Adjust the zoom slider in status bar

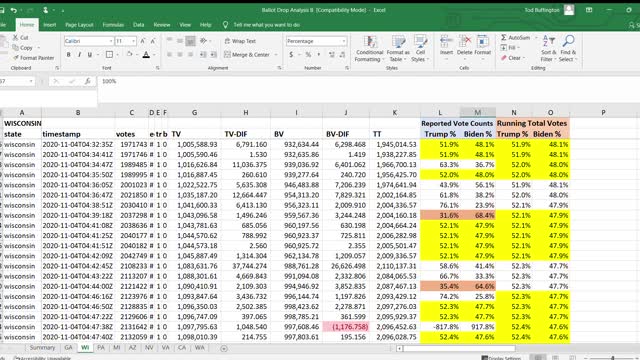[x=612, y=358]
